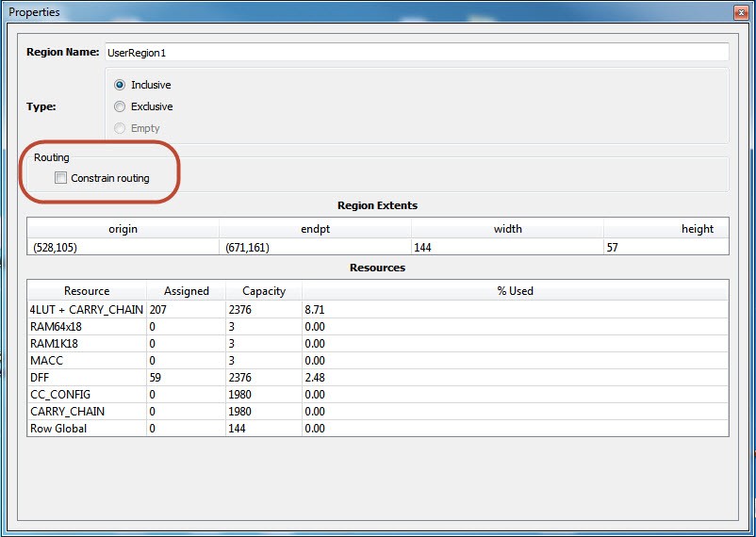The image size is (756, 537).
Task: Select the Inclusive region type
Action: [120, 85]
